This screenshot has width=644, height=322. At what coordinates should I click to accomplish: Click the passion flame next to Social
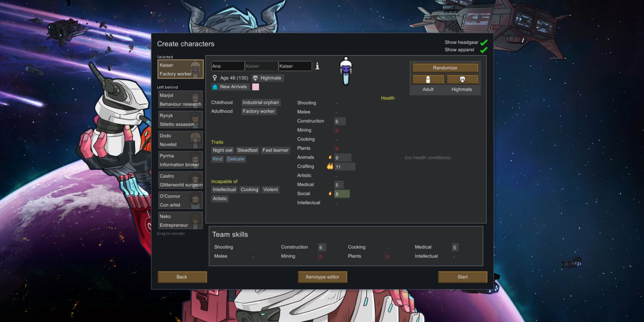point(330,193)
